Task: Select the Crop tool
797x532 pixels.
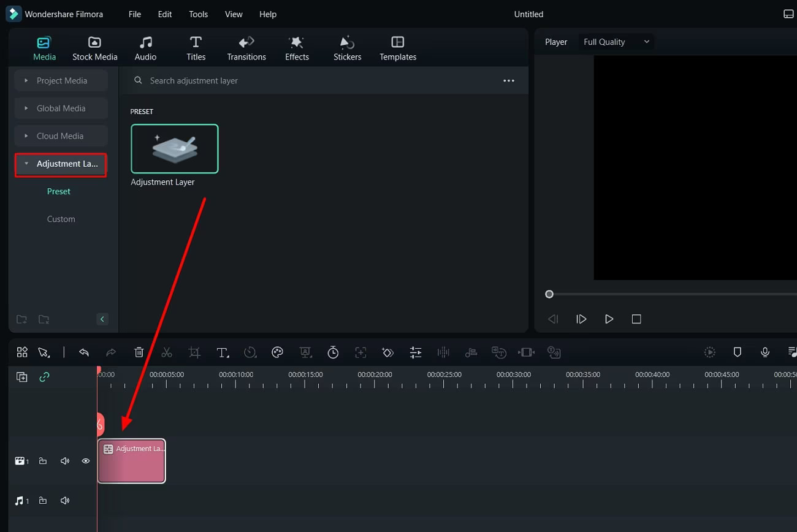Action: point(194,352)
